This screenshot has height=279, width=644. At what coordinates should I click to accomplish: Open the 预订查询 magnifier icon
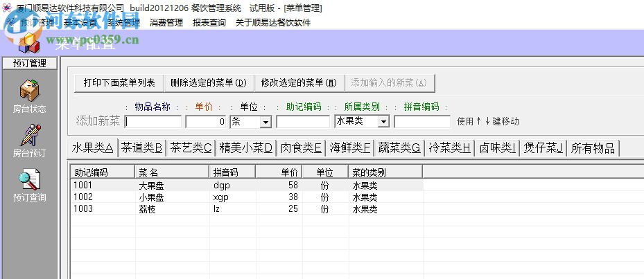(x=29, y=180)
